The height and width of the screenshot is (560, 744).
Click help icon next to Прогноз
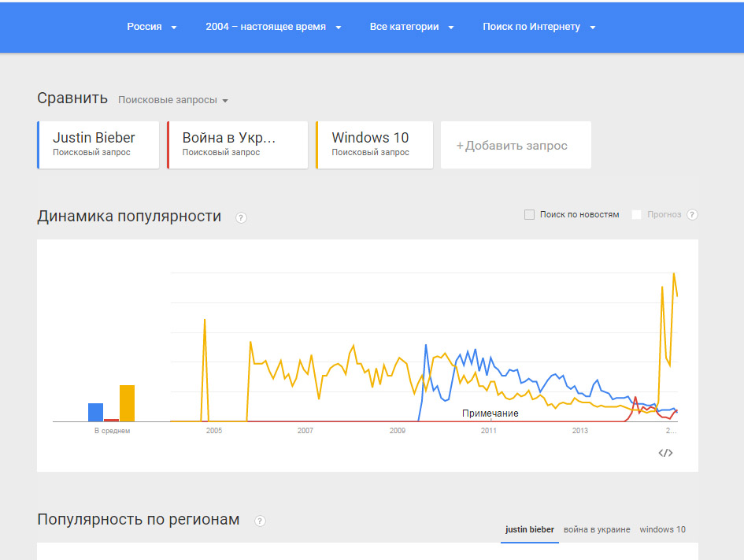click(692, 214)
